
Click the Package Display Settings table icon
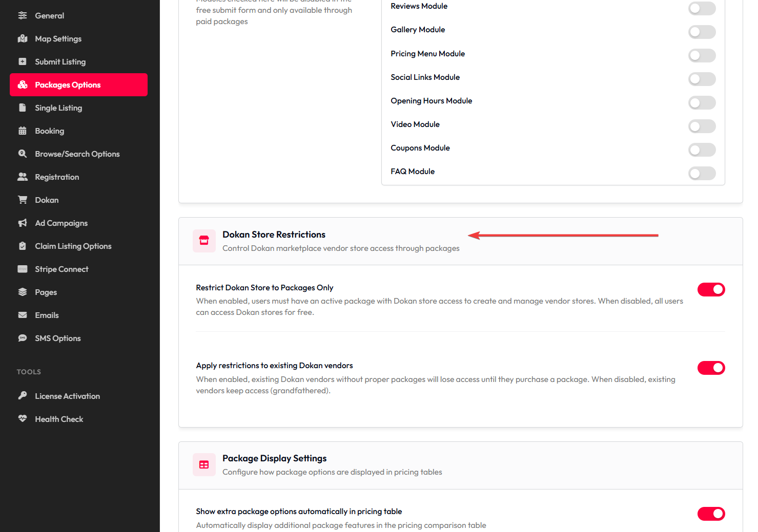[204, 464]
